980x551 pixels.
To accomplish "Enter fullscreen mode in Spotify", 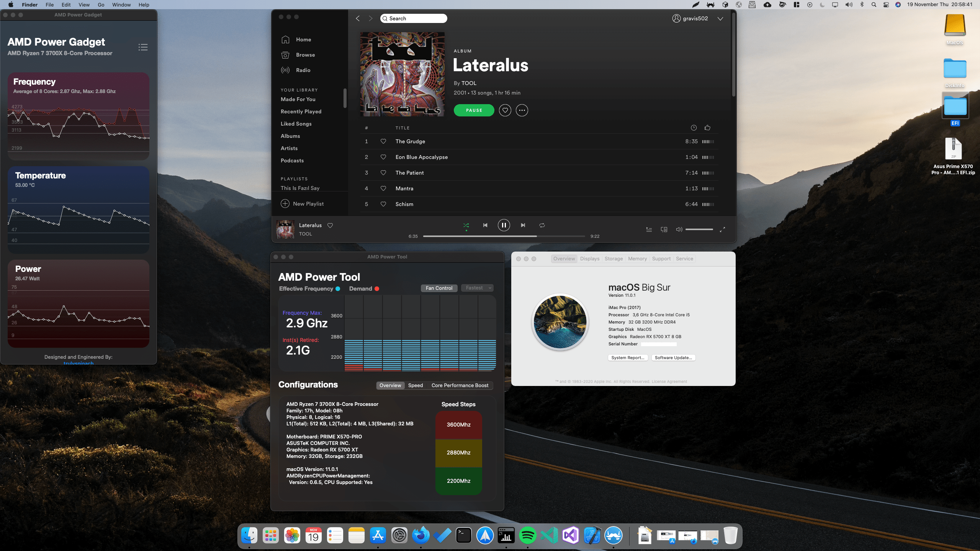I will (x=722, y=229).
